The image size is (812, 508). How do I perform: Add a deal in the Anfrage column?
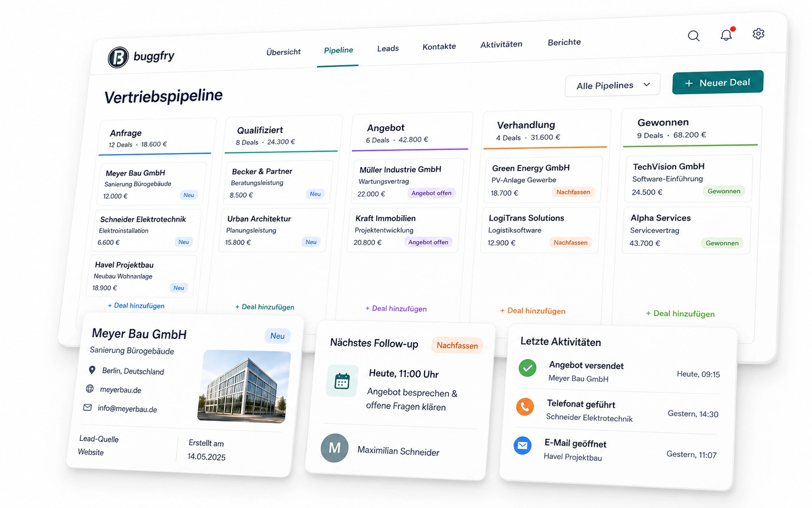[136, 306]
